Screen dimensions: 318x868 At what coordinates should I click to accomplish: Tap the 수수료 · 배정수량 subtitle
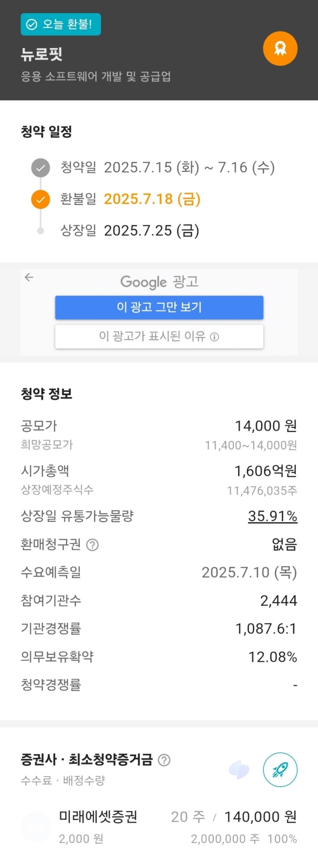[x=63, y=780]
